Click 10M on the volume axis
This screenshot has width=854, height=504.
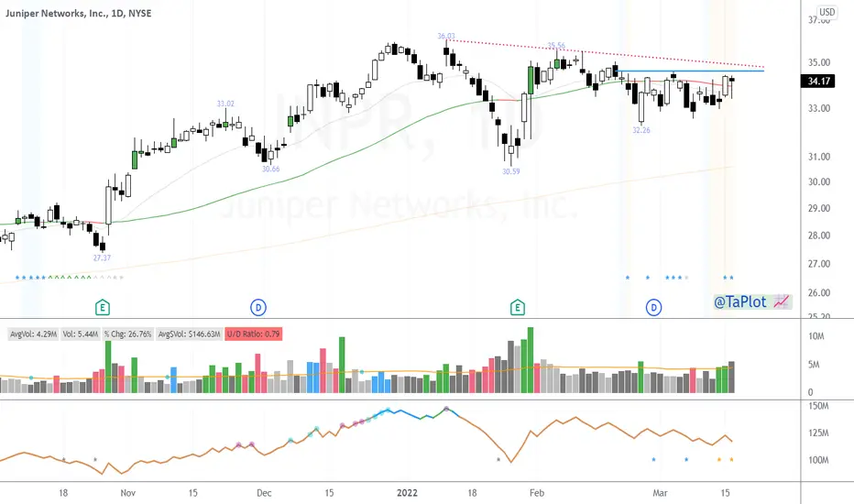(x=816, y=336)
